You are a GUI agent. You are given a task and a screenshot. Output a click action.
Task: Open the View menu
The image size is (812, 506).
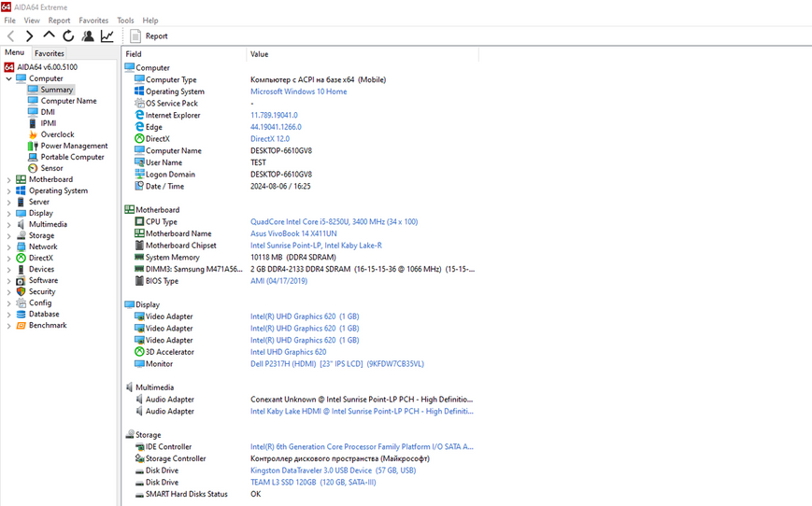32,21
